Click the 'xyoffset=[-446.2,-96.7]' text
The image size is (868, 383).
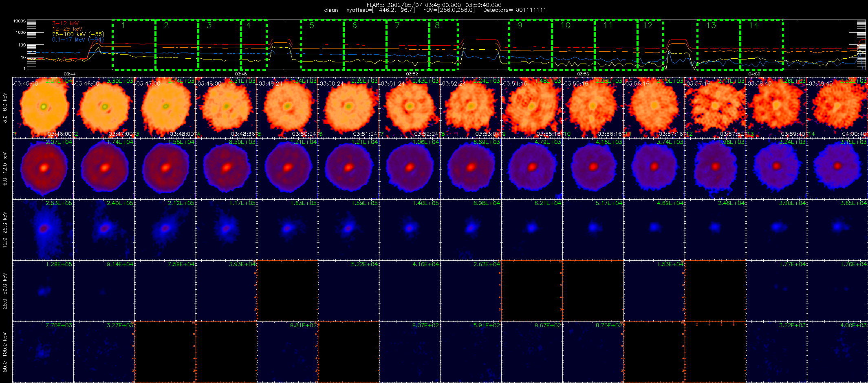[381, 10]
